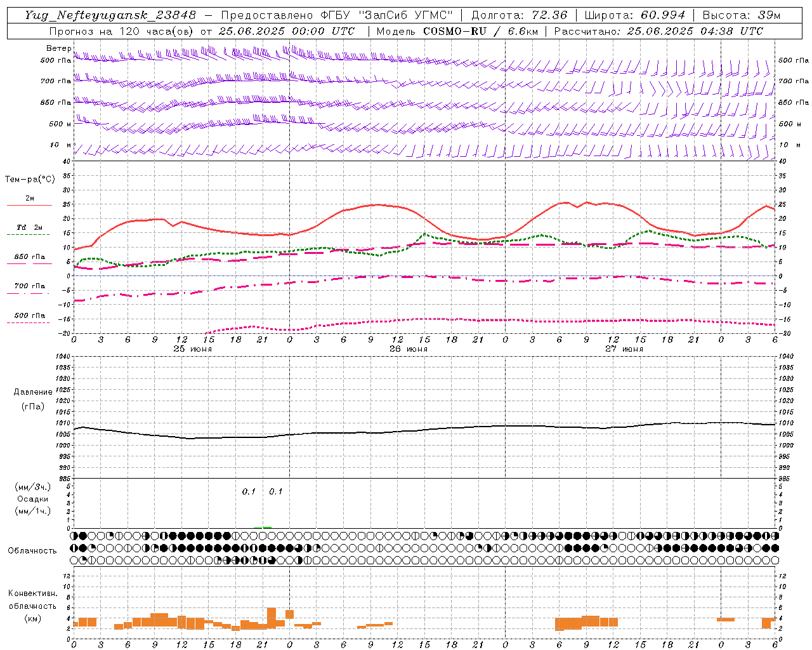Click the Давление panel label
Viewport: 812px width, 650px height.
pos(33,392)
